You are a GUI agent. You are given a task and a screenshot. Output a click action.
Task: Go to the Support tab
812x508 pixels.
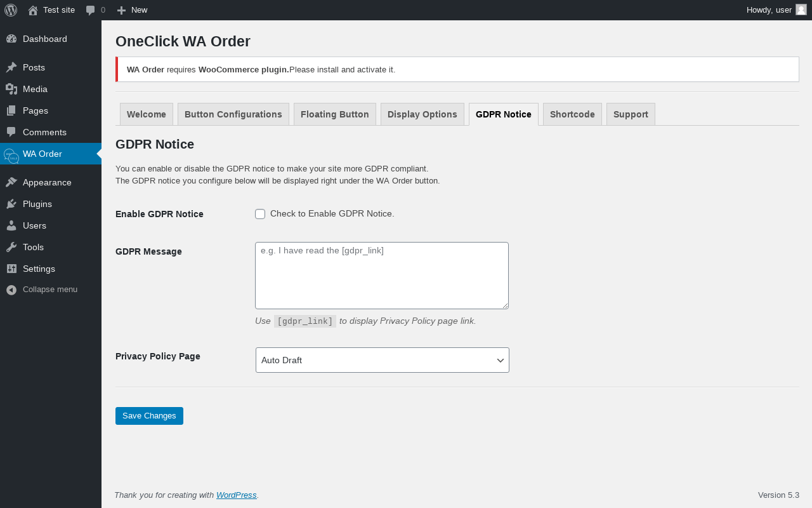631,114
